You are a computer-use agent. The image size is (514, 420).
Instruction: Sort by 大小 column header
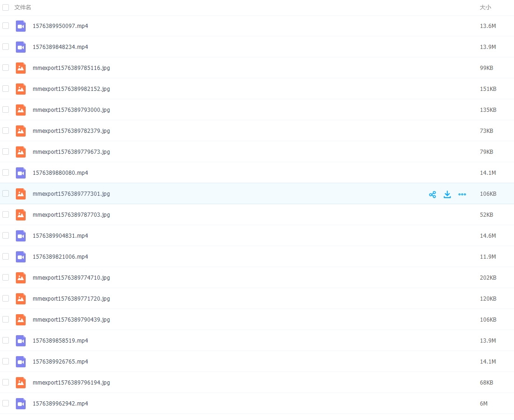coord(485,7)
